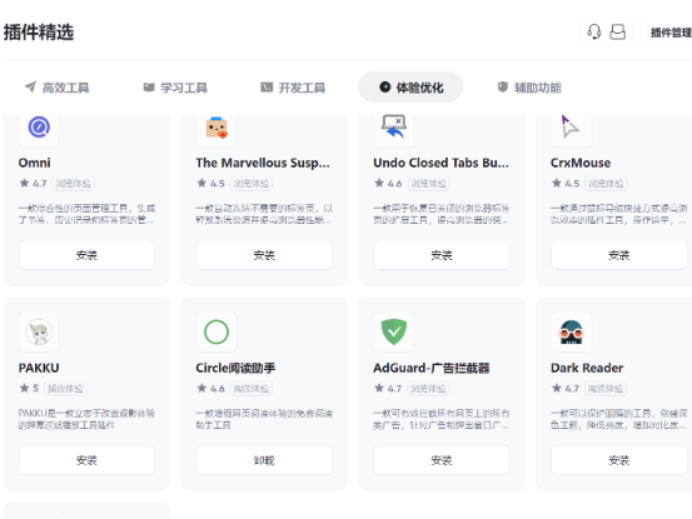Screen dimensions: 692x519
Task: Click the PAKKU plugin avatar icon
Action: coord(39,332)
